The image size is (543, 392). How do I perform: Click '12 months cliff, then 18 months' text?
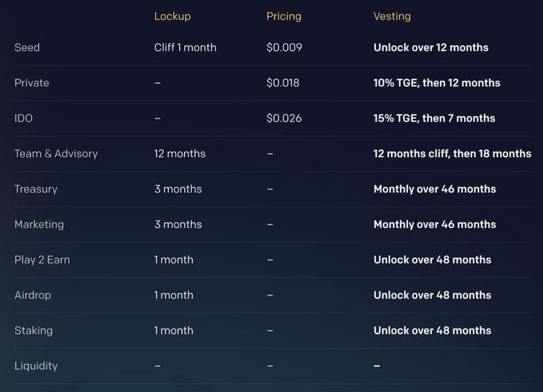coord(452,154)
